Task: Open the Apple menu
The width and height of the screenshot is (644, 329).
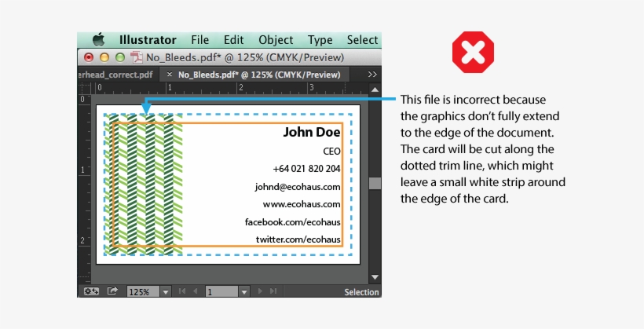Action: (98, 40)
